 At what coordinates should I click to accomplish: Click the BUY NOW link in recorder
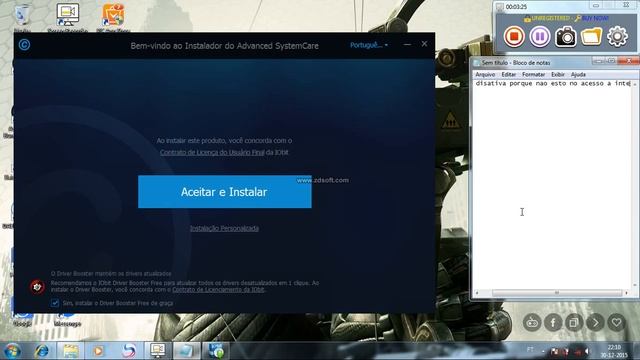(x=592, y=18)
